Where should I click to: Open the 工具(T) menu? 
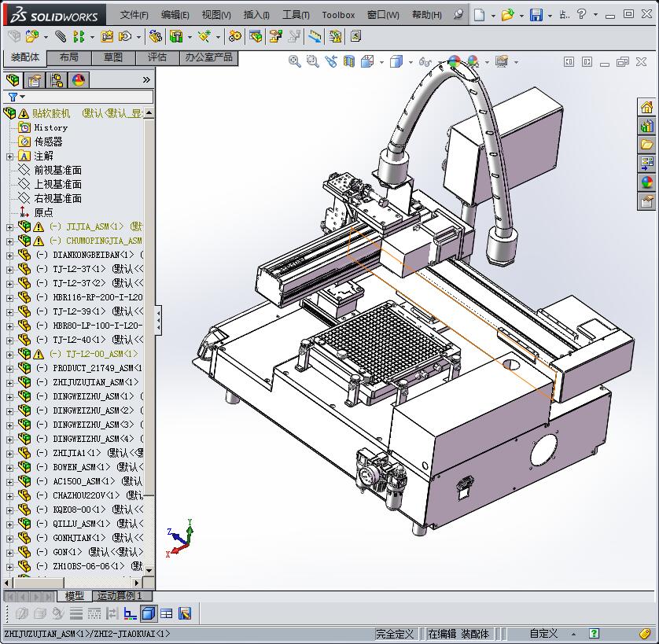pyautogui.click(x=296, y=15)
